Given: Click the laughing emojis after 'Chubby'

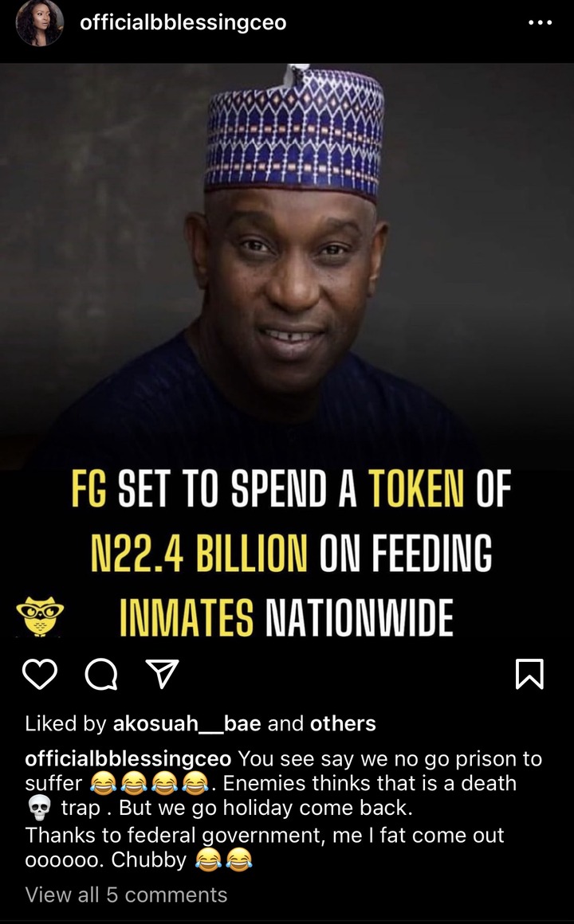Looking at the screenshot, I should (223, 860).
